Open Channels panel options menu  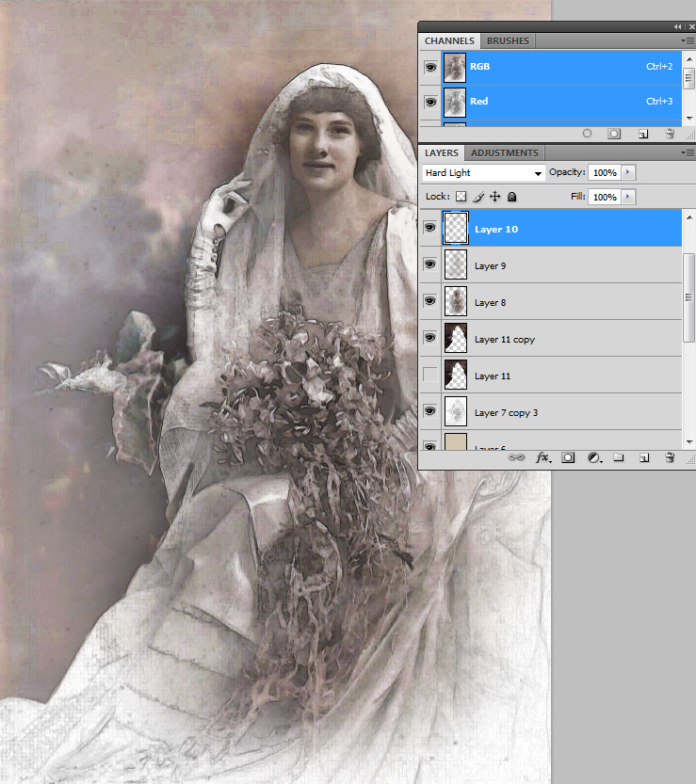(687, 41)
